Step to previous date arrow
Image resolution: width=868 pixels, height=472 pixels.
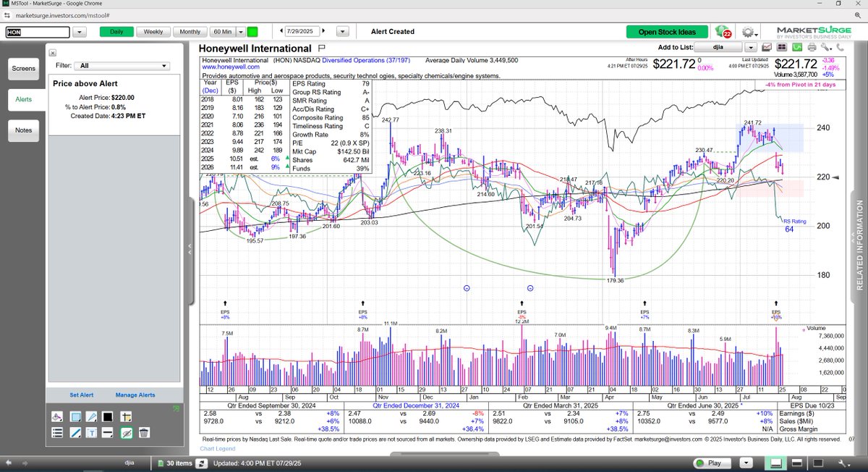pos(281,31)
